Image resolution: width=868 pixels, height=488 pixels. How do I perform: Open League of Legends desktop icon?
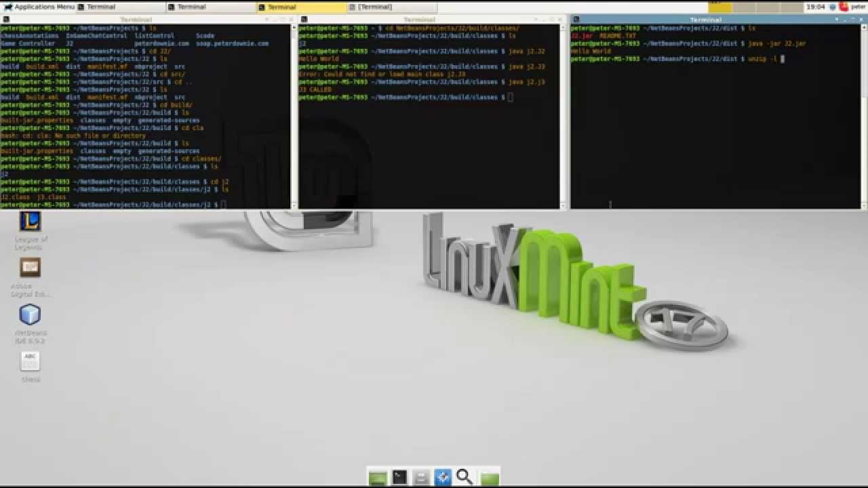[30, 222]
